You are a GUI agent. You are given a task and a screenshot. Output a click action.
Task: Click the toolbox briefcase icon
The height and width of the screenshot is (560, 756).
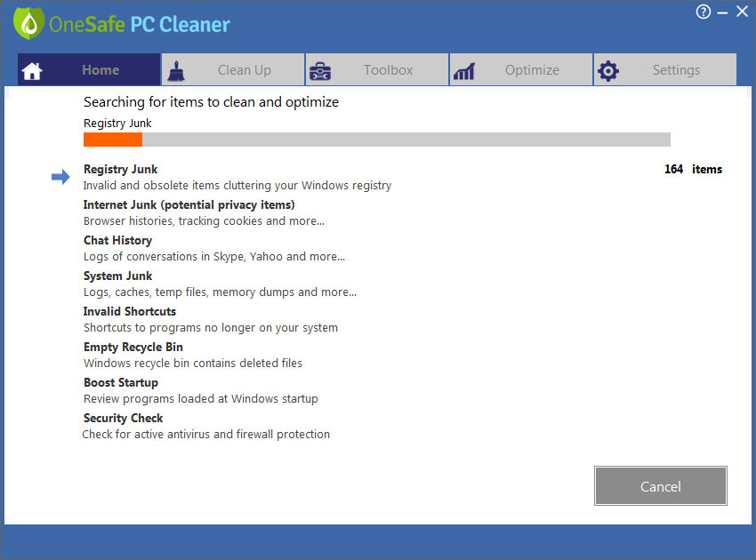(320, 71)
